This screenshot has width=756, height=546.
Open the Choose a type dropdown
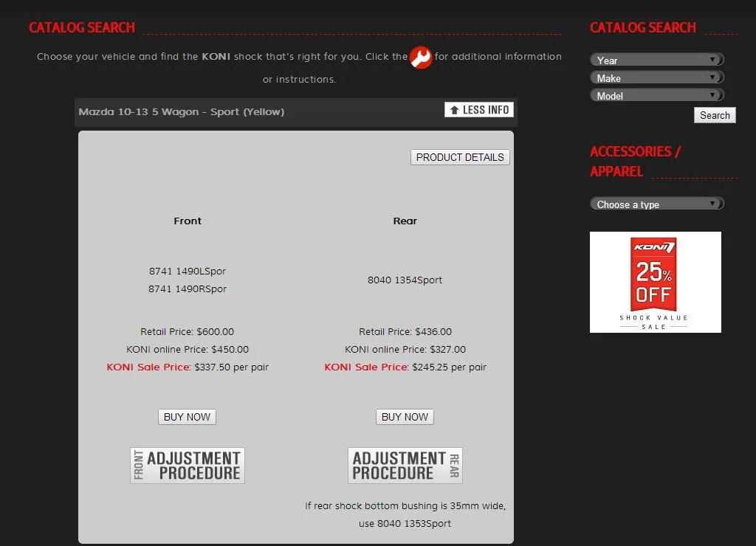656,204
